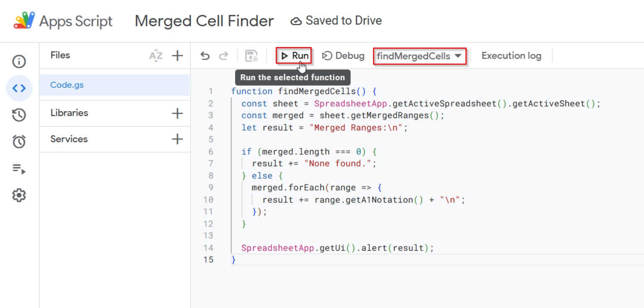Open the Triggers panel
The width and height of the screenshot is (644, 308).
[x=18, y=141]
